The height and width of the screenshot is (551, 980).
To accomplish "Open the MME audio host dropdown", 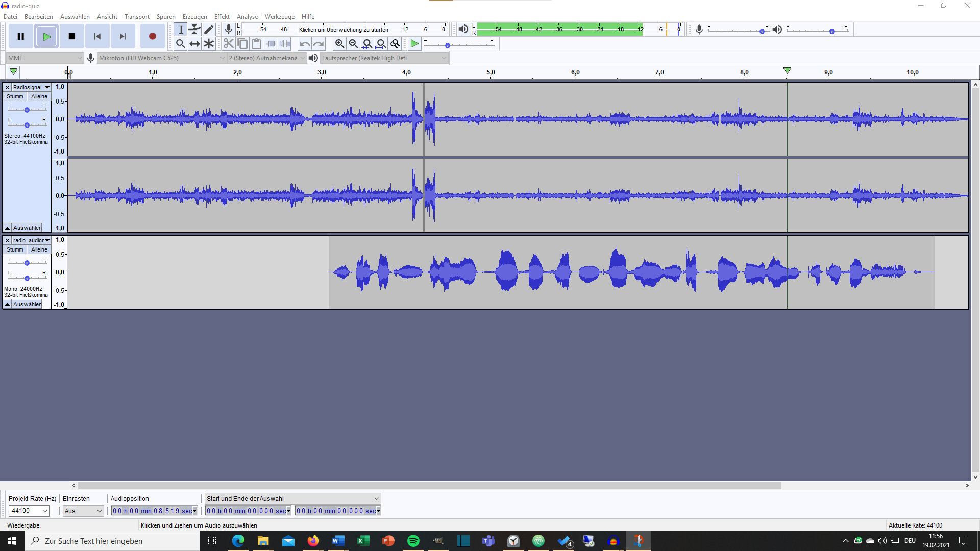I will (x=45, y=58).
